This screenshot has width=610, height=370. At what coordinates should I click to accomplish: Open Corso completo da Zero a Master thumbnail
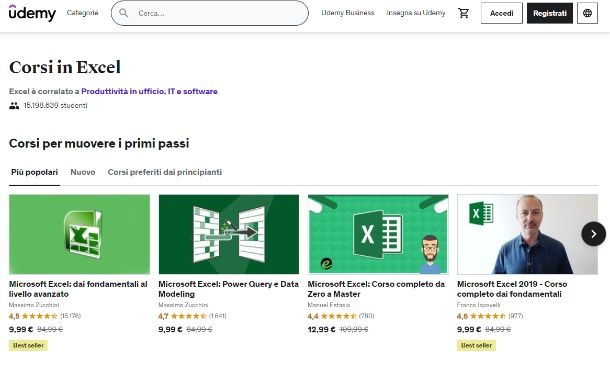click(378, 235)
